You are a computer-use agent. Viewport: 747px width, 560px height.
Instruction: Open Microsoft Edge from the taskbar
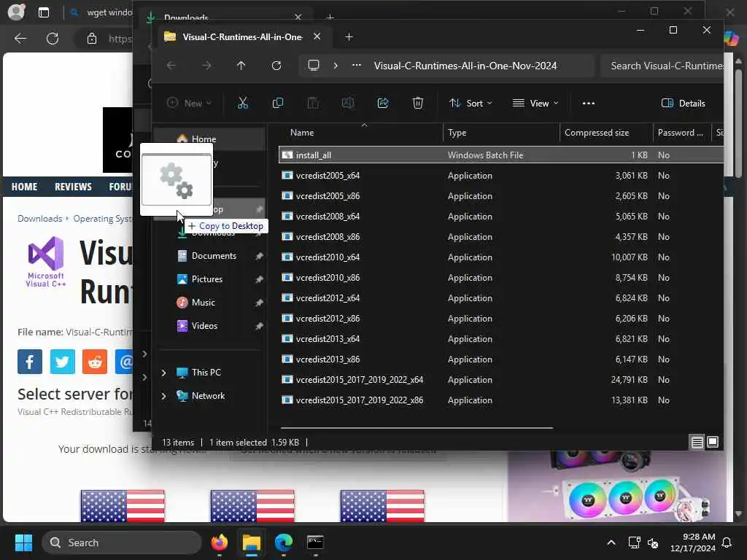[284, 542]
